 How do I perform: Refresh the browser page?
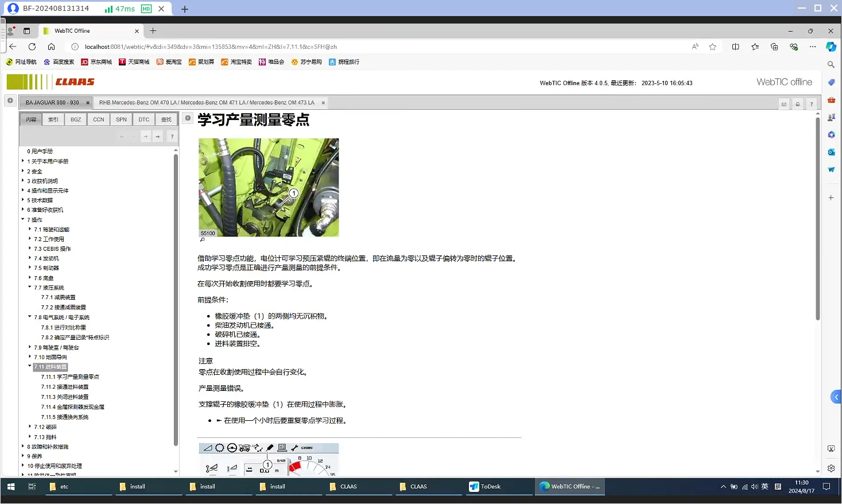click(x=32, y=47)
